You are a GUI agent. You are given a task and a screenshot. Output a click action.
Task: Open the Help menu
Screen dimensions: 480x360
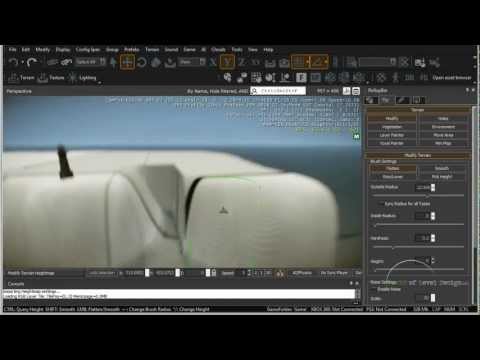268,50
